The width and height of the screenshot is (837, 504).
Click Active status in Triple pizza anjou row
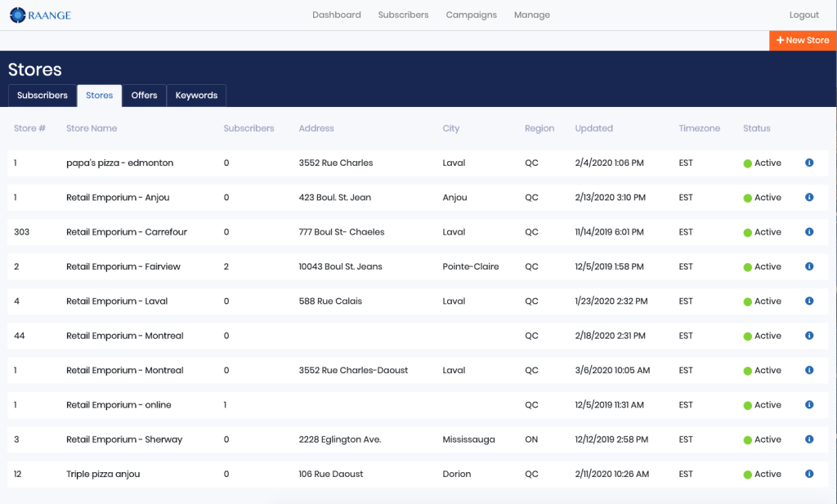pos(763,474)
